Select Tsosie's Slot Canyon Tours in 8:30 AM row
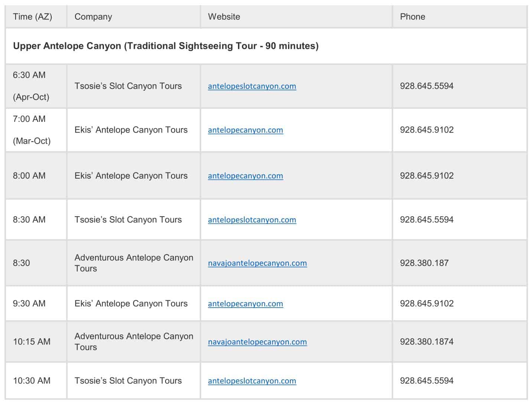This screenshot has width=532, height=402. tap(128, 220)
